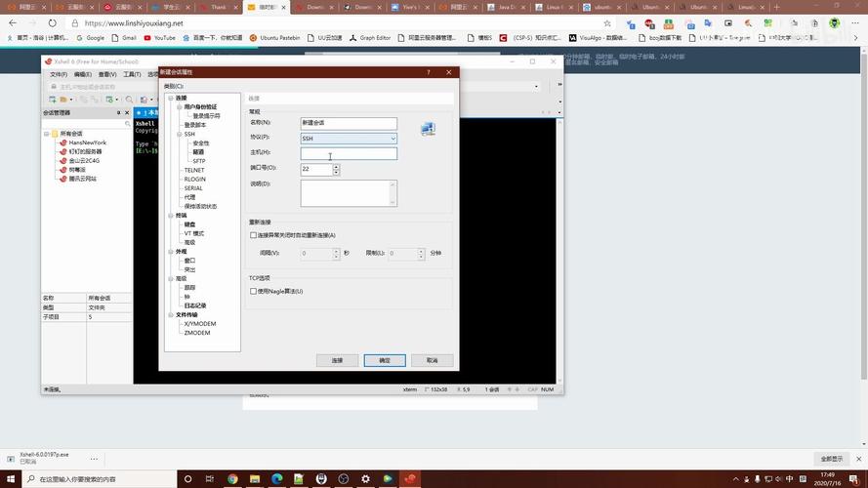This screenshot has height=488, width=868.
Task: Open the dropdown arrow beside the folder toolbar icon
Action: pos(71,100)
